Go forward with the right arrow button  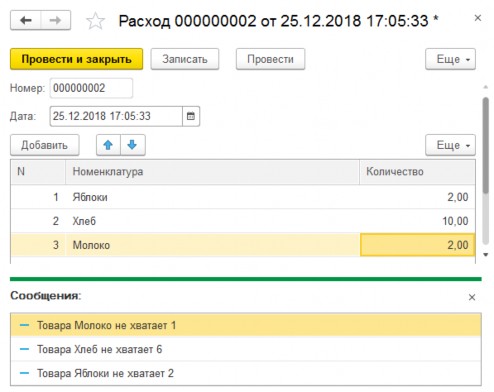point(55,20)
